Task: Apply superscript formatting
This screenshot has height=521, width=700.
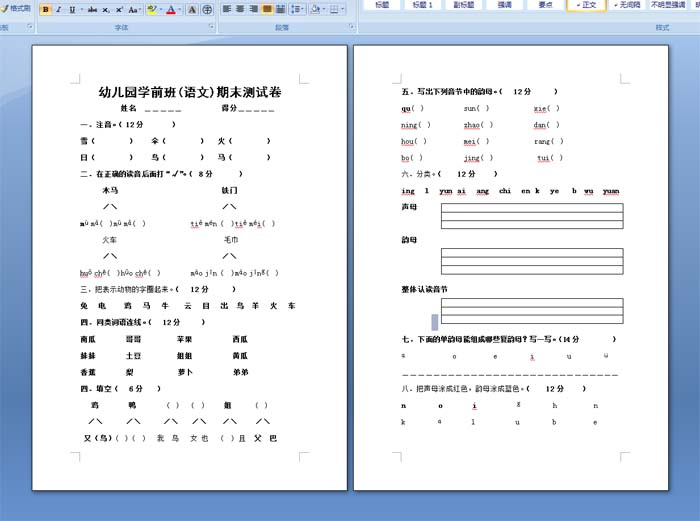Action: (x=119, y=9)
